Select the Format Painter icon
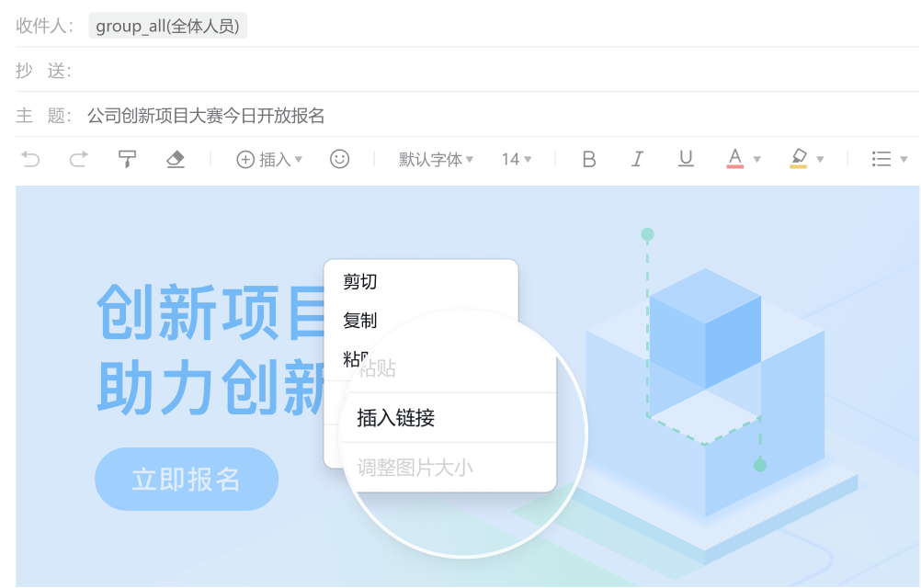This screenshot has width=921, height=588. pyautogui.click(x=127, y=158)
